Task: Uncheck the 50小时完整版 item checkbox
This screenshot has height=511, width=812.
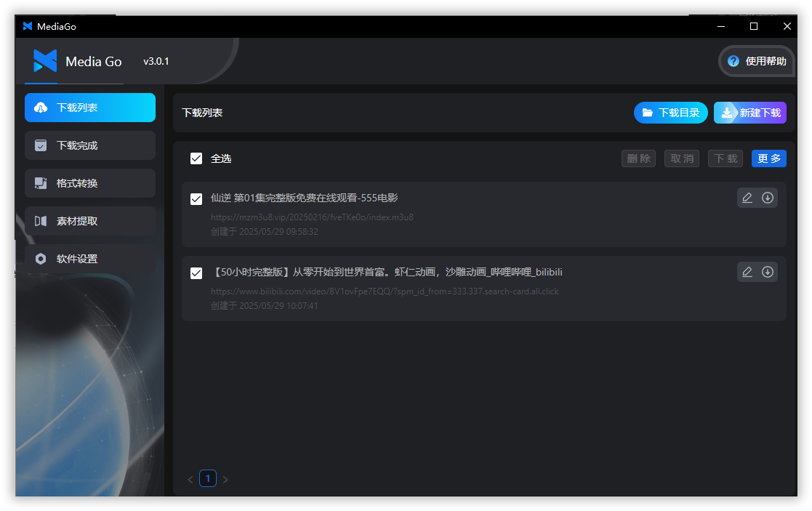Action: tap(196, 273)
